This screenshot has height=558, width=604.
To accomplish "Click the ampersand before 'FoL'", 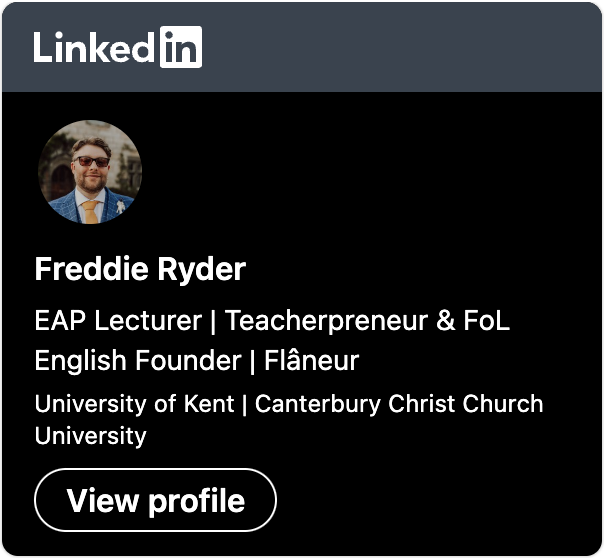I will tap(446, 320).
